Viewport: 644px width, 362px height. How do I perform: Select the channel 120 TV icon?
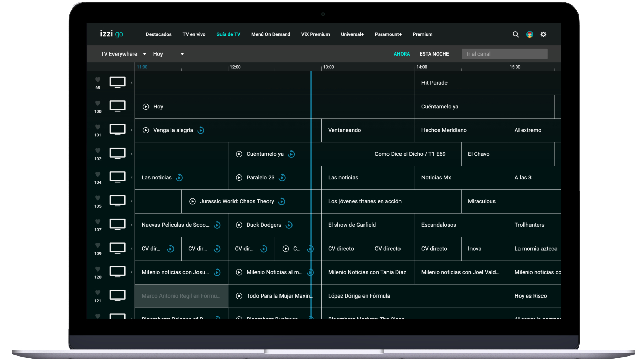(x=117, y=272)
